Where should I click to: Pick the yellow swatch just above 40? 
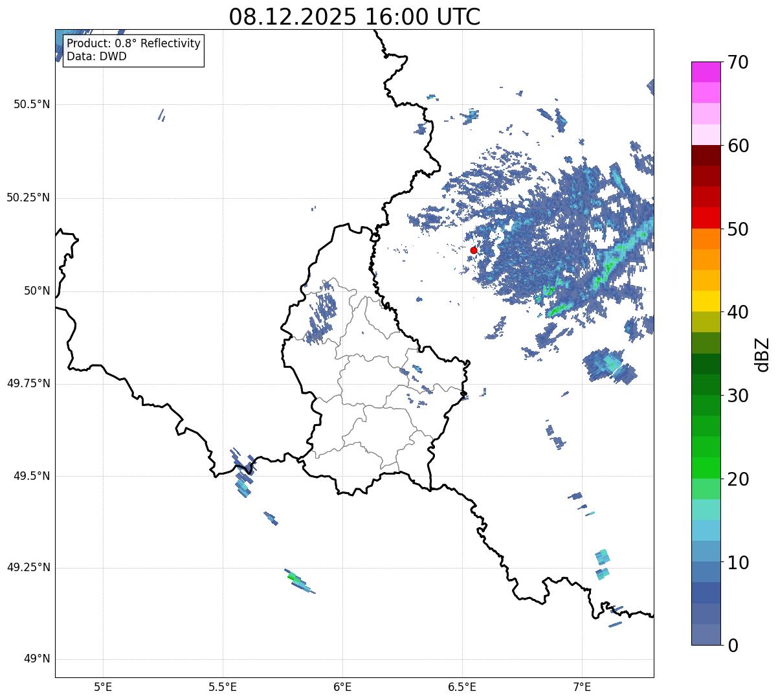click(x=705, y=301)
